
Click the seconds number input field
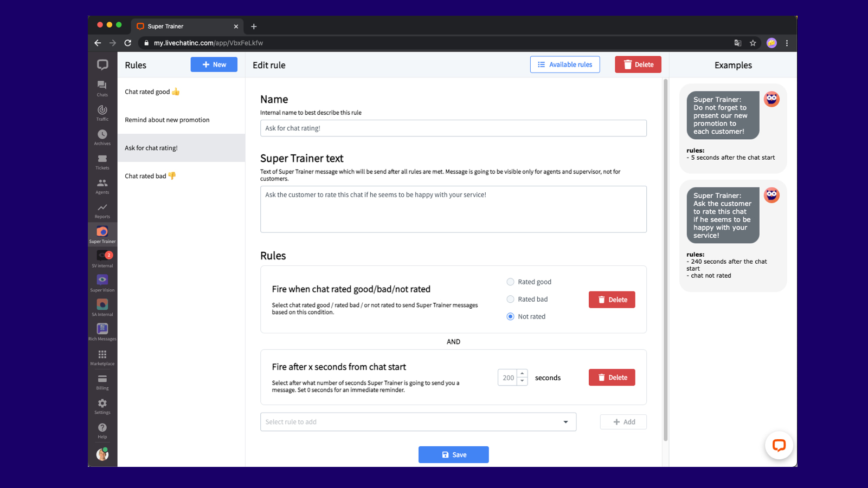[508, 378]
